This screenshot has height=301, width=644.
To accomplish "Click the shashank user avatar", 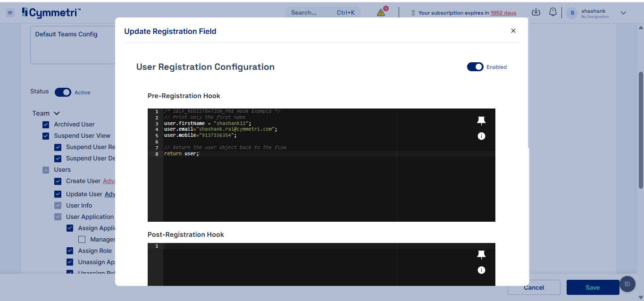I will [572, 13].
